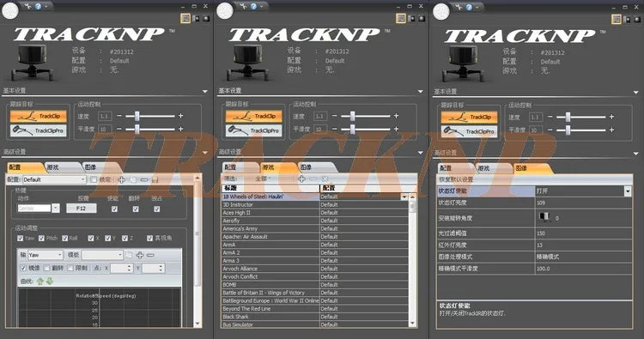This screenshot has width=644, height=339.
Task: Open the 筛选 全部 filter dropdown
Action: pyautogui.click(x=263, y=179)
